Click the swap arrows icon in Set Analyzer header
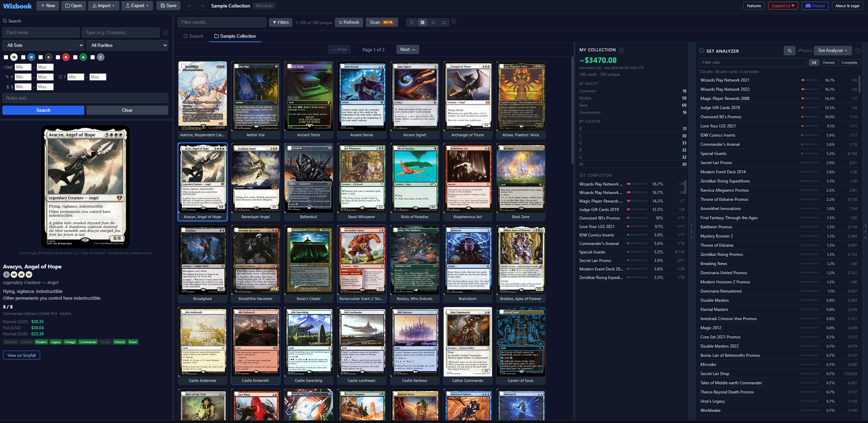Image resolution: width=868 pixels, height=423 pixels. (x=789, y=51)
